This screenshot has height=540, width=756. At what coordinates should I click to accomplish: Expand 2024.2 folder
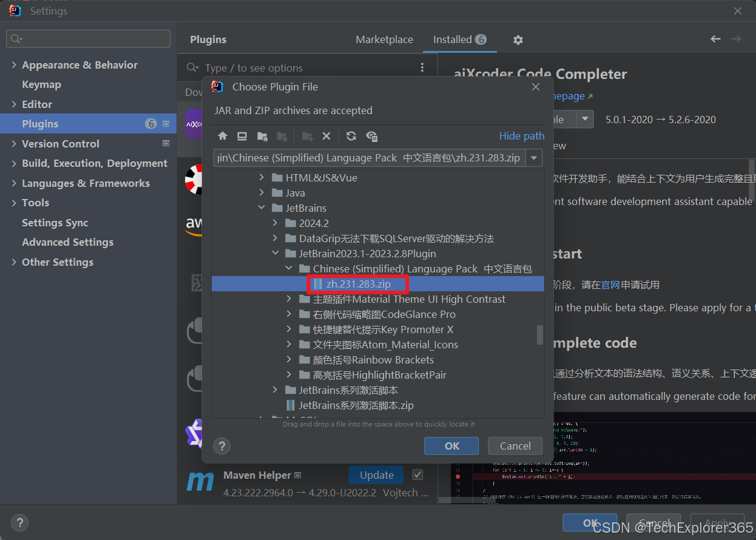coord(275,223)
